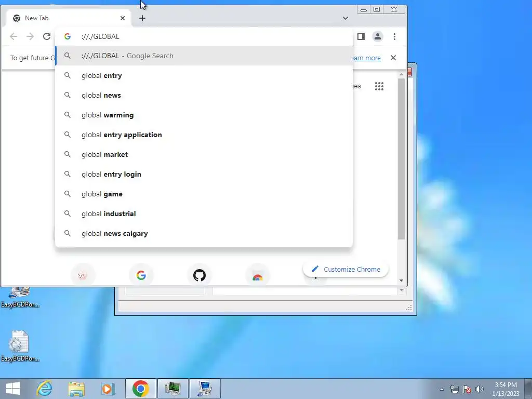Open the Google shortcut tile
532x399 pixels.
141,275
